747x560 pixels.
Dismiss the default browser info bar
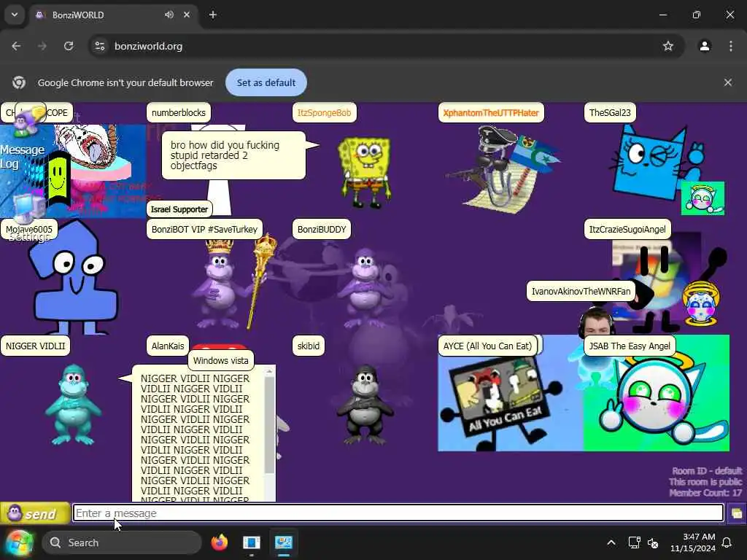728,82
